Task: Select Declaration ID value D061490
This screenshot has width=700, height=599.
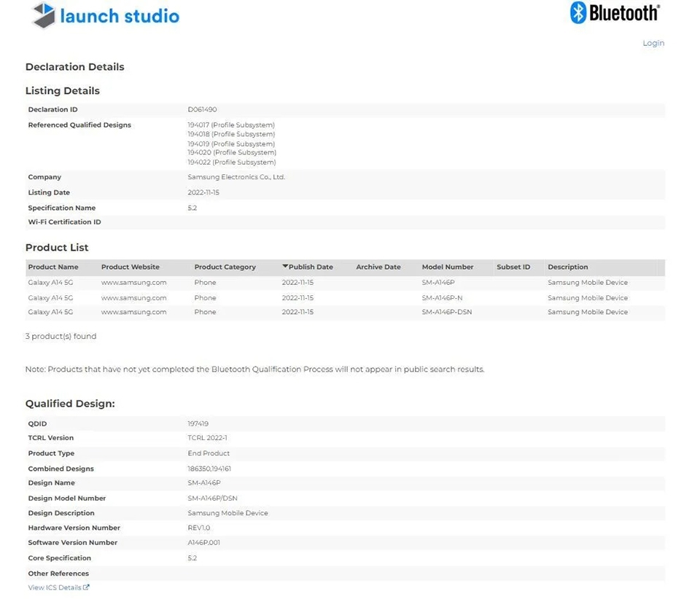Action: [202, 109]
